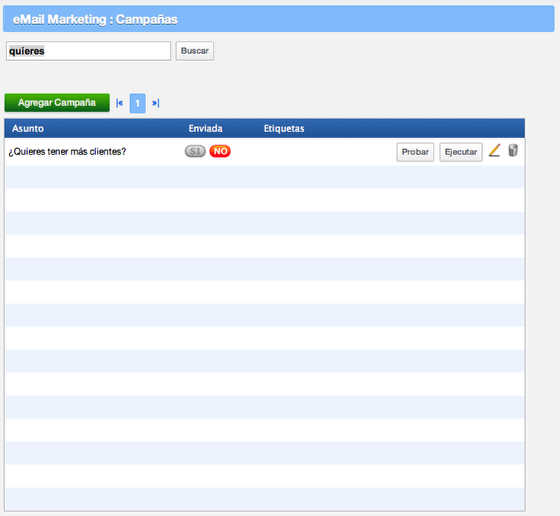Select the bottom empty row of the table

tap(265, 499)
